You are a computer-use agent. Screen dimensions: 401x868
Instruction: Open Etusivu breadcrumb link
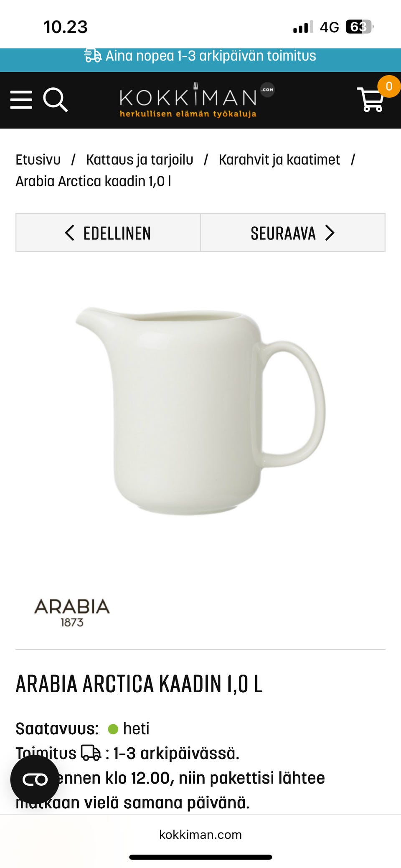click(x=38, y=160)
